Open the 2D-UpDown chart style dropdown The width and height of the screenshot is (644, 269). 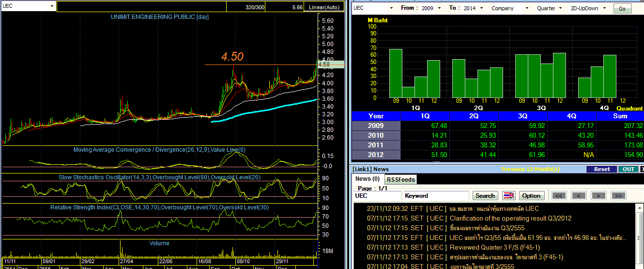pyautogui.click(x=605, y=8)
